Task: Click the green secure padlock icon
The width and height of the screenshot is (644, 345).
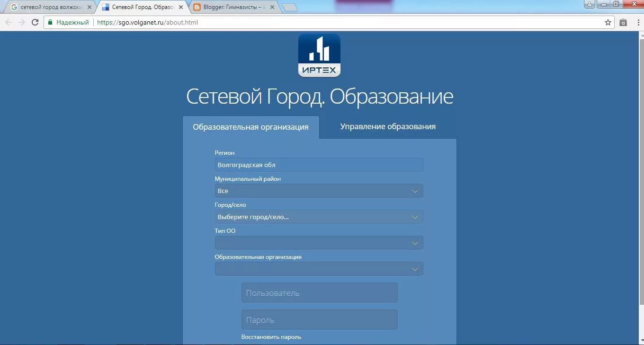Action: click(50, 22)
